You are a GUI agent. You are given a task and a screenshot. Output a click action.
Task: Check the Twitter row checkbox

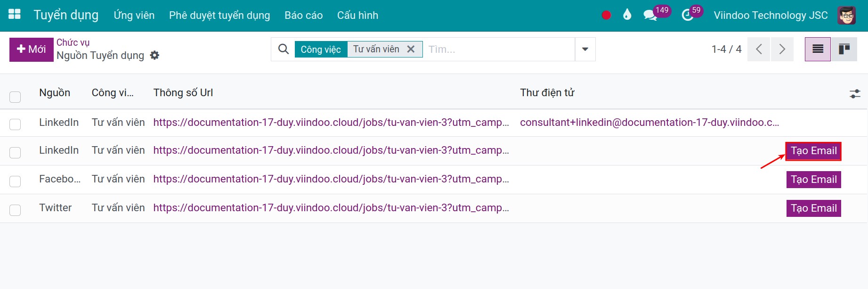click(15, 210)
